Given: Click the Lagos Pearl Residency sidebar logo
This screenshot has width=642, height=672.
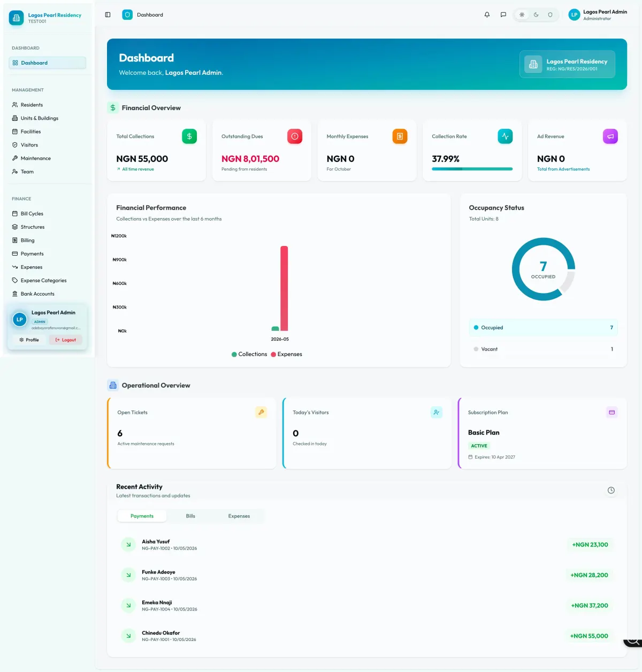Looking at the screenshot, I should [16, 18].
